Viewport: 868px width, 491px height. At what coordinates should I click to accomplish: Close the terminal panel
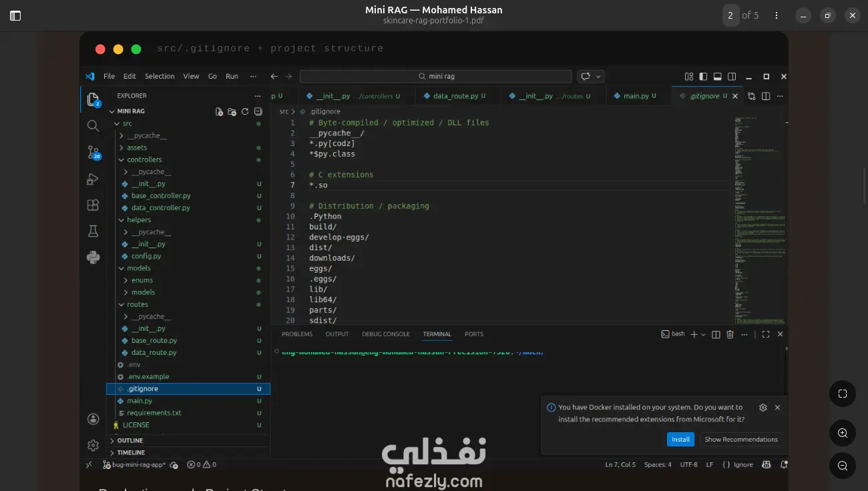coord(780,334)
